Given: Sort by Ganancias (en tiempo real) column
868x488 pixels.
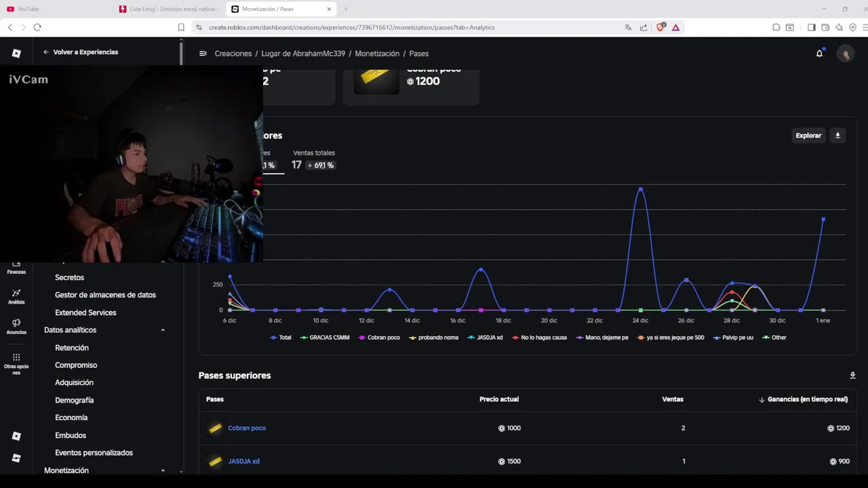Looking at the screenshot, I should (804, 399).
